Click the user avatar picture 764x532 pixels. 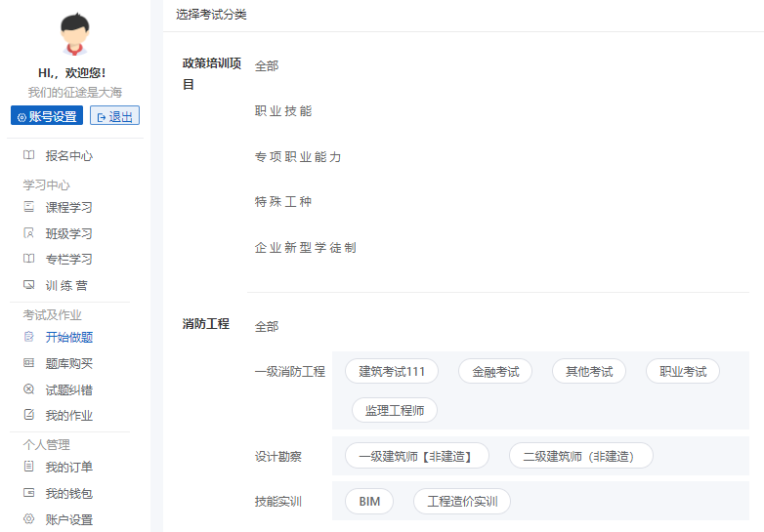[x=73, y=35]
